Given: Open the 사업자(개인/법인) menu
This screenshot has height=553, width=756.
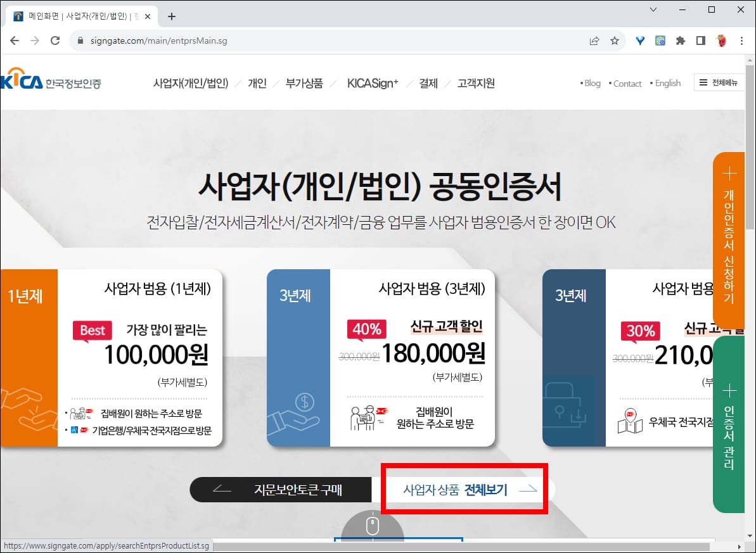Looking at the screenshot, I should tap(191, 83).
